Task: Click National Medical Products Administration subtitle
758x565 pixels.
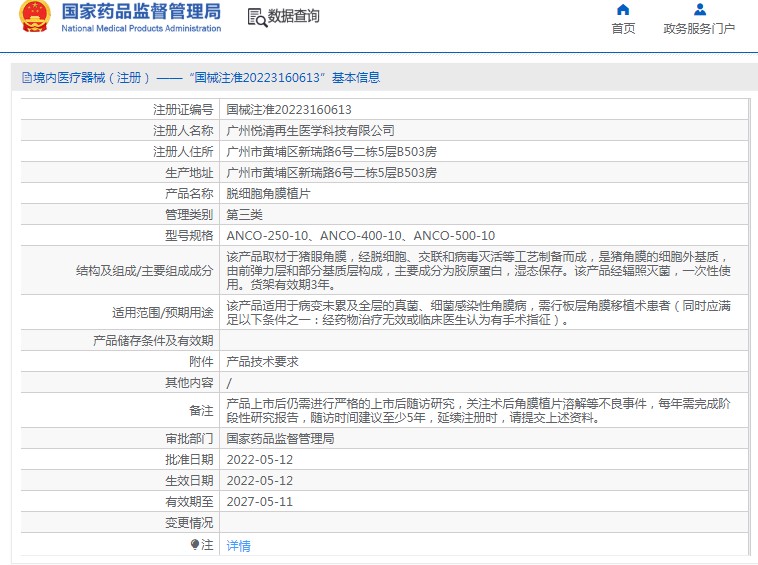Action: (x=141, y=29)
